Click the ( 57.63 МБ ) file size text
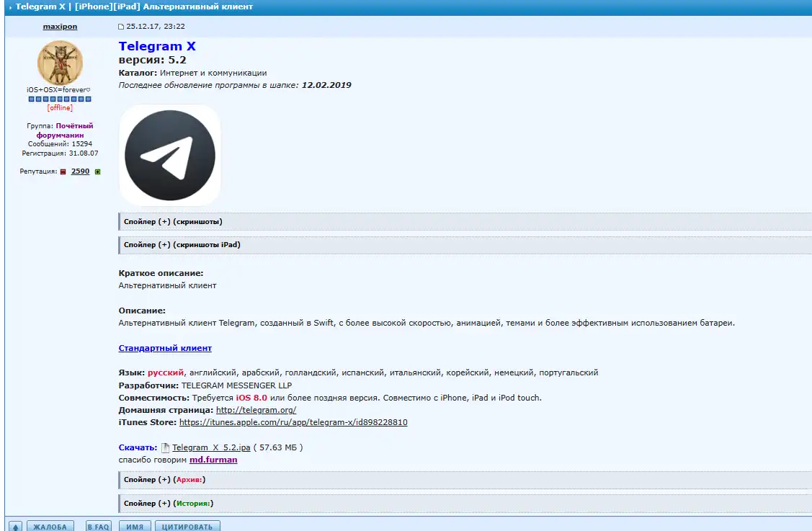 click(x=278, y=447)
